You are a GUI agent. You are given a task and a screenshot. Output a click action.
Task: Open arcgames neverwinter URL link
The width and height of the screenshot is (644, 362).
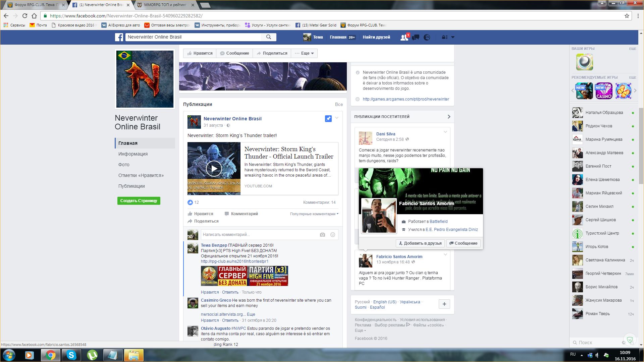click(406, 99)
